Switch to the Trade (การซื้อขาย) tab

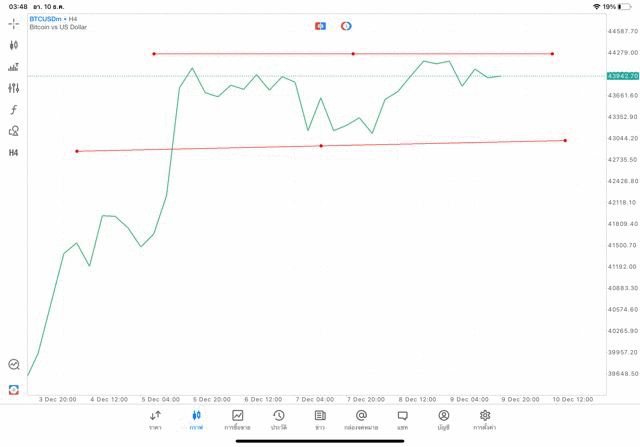[238, 420]
